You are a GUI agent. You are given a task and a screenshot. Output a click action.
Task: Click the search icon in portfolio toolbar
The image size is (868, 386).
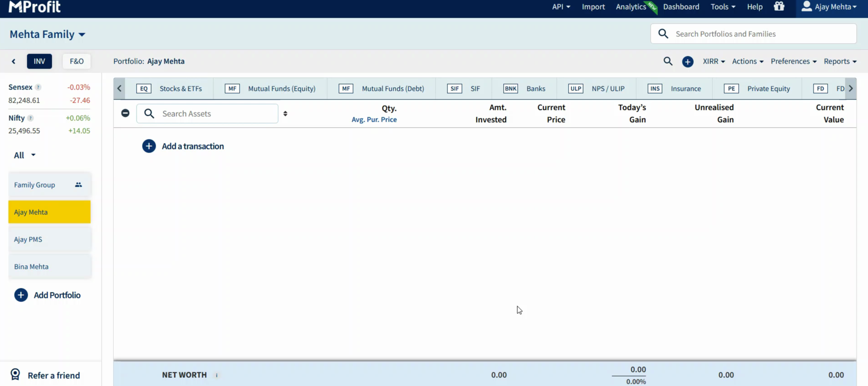click(x=668, y=61)
